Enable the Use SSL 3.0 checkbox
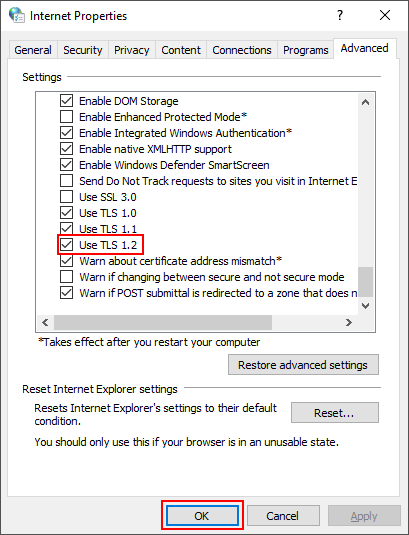 (x=67, y=197)
